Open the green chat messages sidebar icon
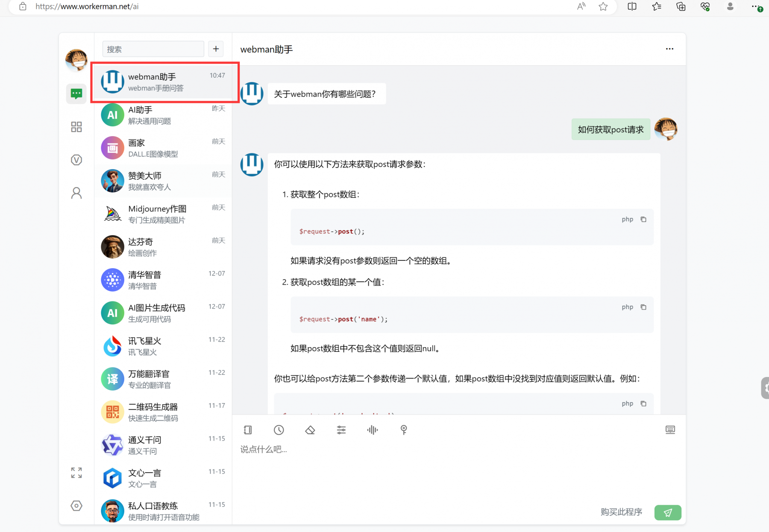The width and height of the screenshot is (769, 532). (x=76, y=94)
